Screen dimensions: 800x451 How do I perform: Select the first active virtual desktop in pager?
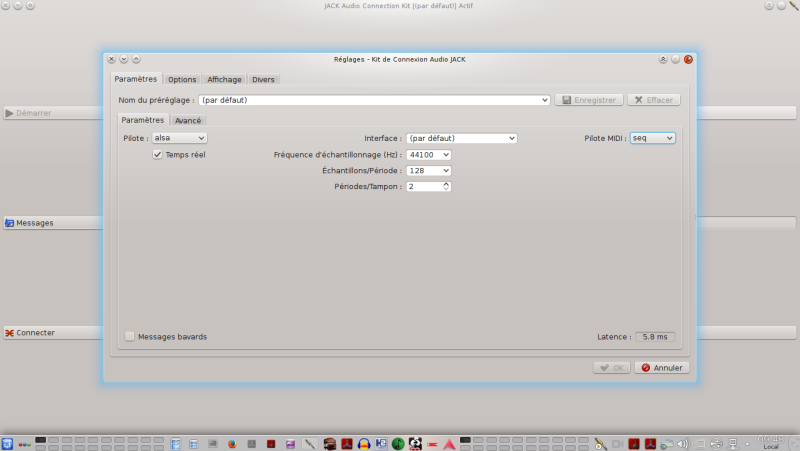(41, 440)
